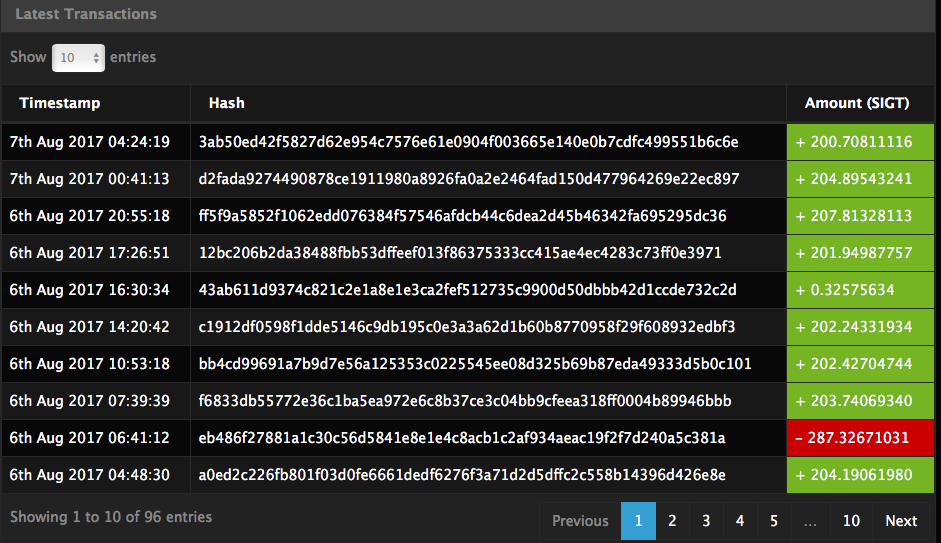The height and width of the screenshot is (543, 941).
Task: Click the 6th Aug 2017 14:20:42 timestamp
Action: [89, 327]
